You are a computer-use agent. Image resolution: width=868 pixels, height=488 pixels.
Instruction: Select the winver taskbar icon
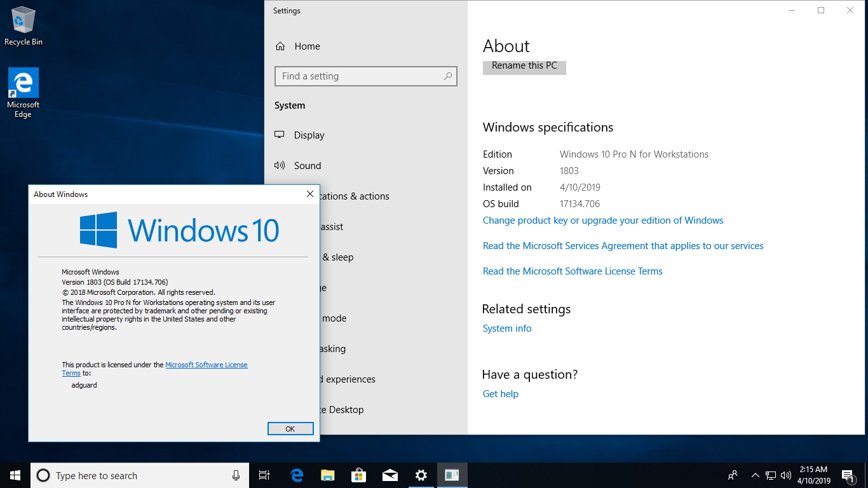coord(452,475)
